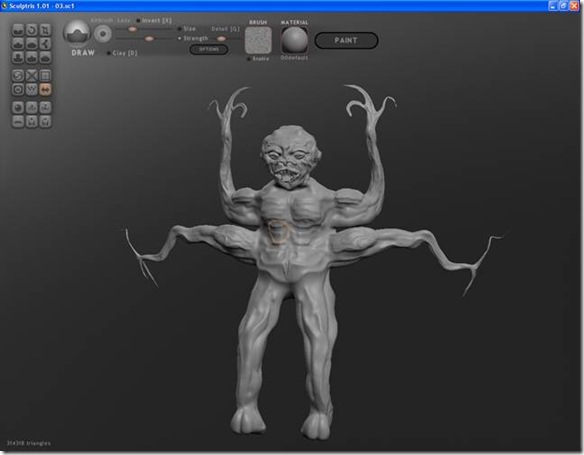Select the Crease brush tool
This screenshot has width=584, height=455.
(x=18, y=30)
